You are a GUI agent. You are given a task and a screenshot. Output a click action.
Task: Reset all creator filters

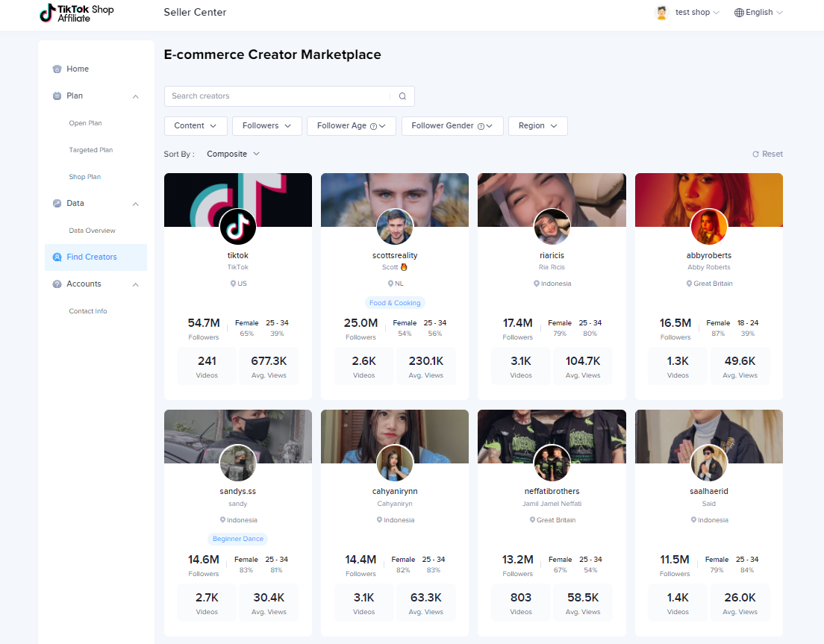tap(767, 154)
